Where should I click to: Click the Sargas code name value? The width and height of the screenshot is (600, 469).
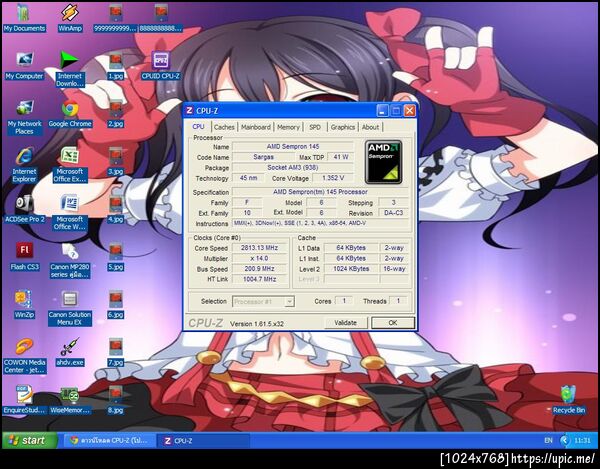point(263,157)
